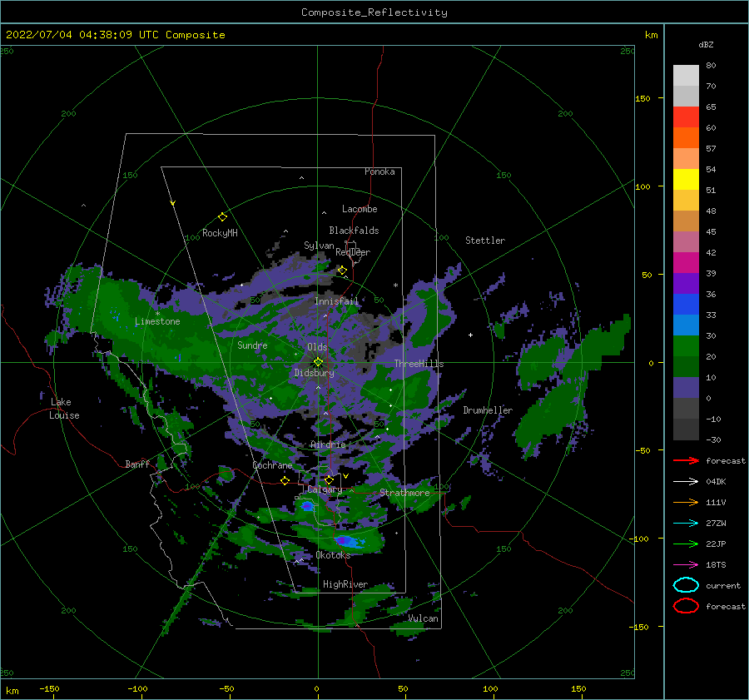Click the RockyMH label
The width and height of the screenshot is (749, 700).
(x=220, y=233)
